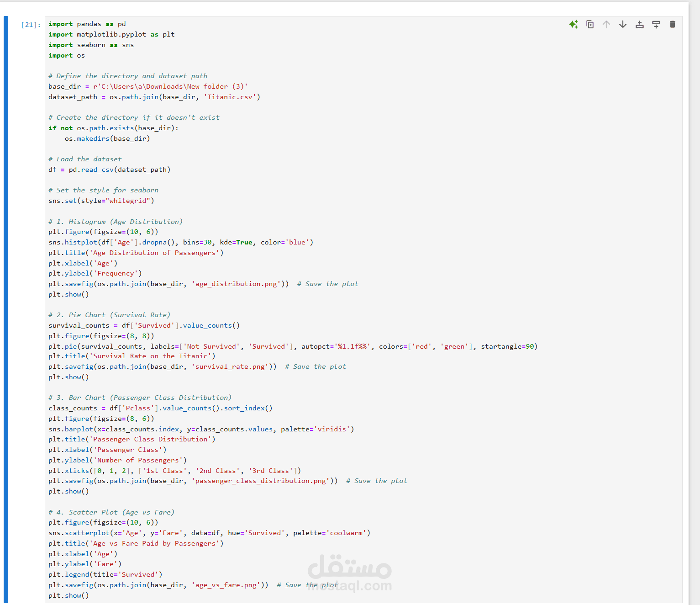
Task: Delete this cell with trash icon
Action: [673, 24]
